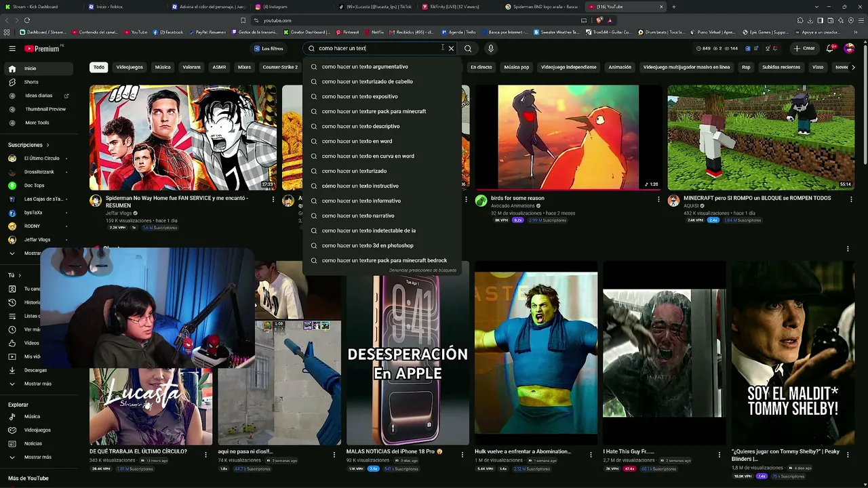The width and height of the screenshot is (868, 488).
Task: Click the YouTube search input field
Action: (x=378, y=49)
